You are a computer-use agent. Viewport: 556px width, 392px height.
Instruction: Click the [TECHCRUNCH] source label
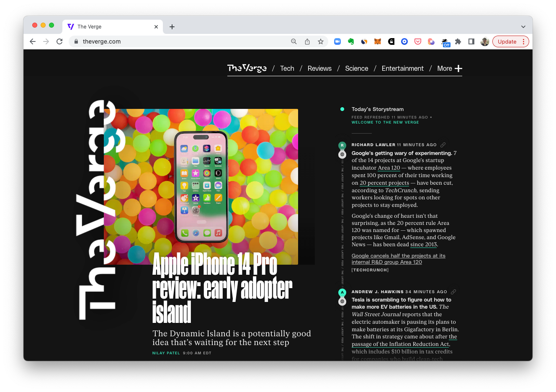370,270
